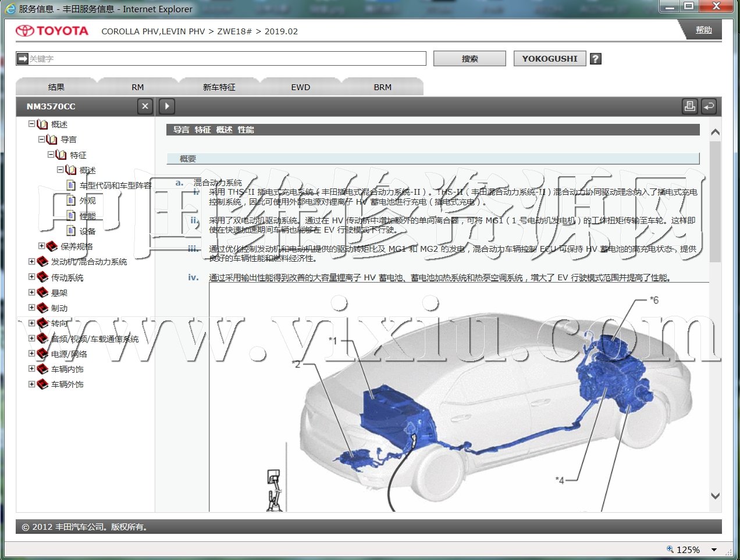Click the scroll down arrow of the content pane
The width and height of the screenshot is (740, 560).
coord(716,496)
